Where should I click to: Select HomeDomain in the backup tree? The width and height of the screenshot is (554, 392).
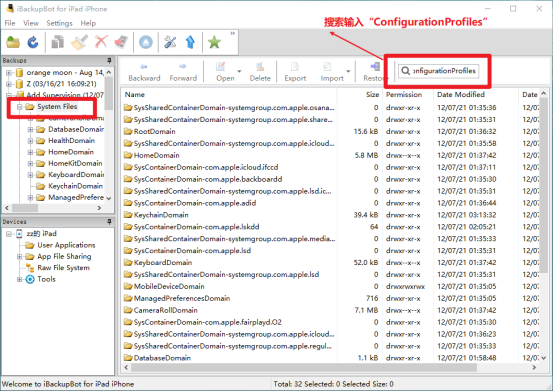coord(71,152)
